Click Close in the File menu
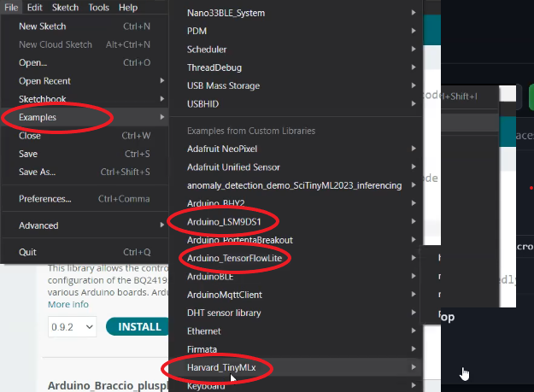This screenshot has width=534, height=392. tap(85, 136)
